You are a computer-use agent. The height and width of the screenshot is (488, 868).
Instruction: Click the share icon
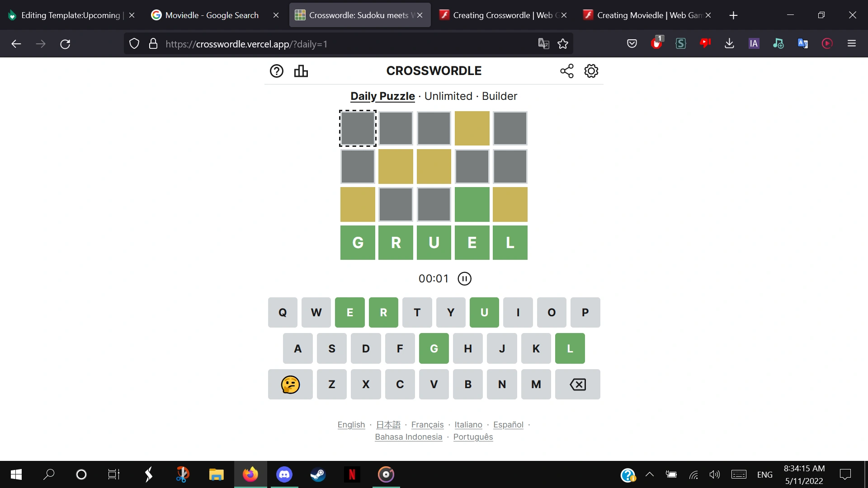pos(566,71)
